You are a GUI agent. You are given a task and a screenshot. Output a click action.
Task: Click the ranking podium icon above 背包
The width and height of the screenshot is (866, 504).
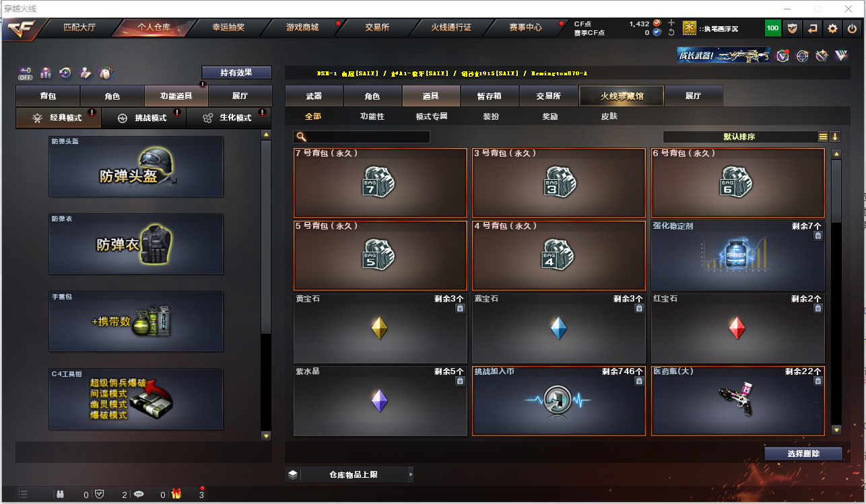pyautogui.click(x=46, y=72)
